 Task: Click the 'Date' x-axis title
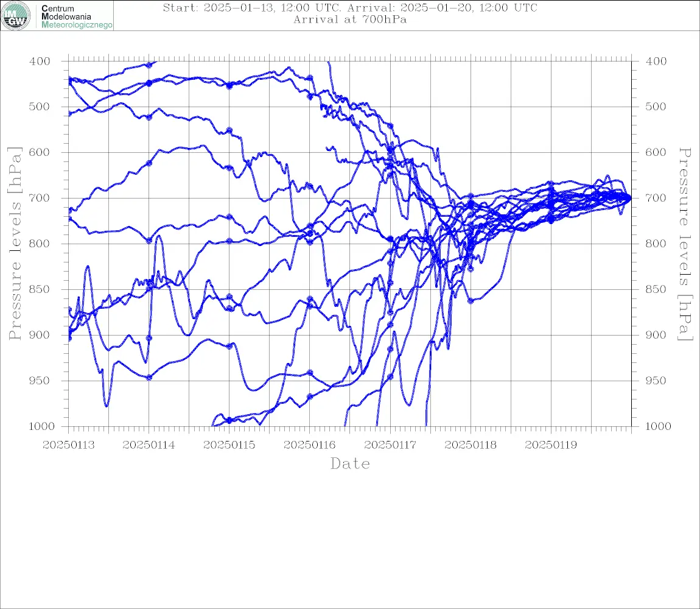(351, 464)
